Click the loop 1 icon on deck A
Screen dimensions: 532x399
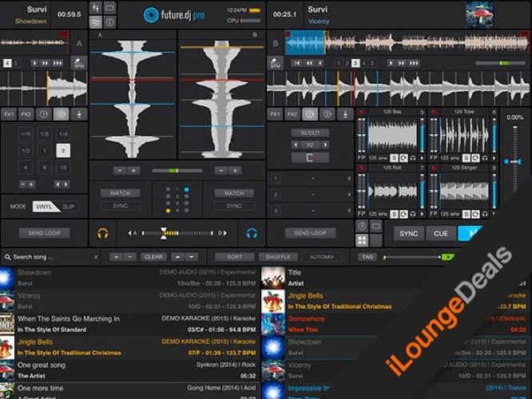pyautogui.click(x=44, y=114)
